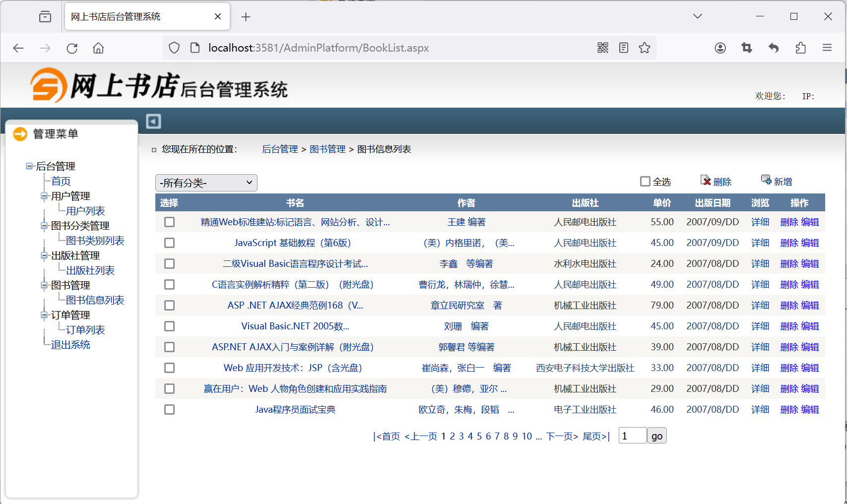Click the go button next to page box

(656, 436)
